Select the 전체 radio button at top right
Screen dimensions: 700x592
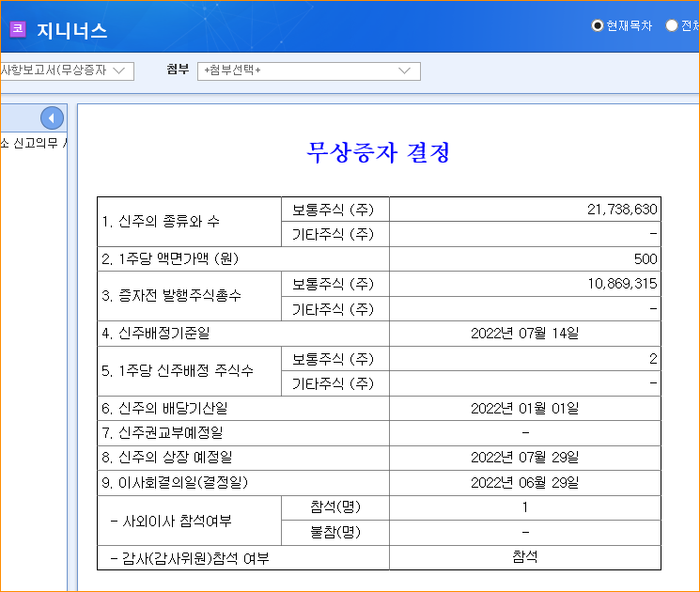tap(672, 26)
